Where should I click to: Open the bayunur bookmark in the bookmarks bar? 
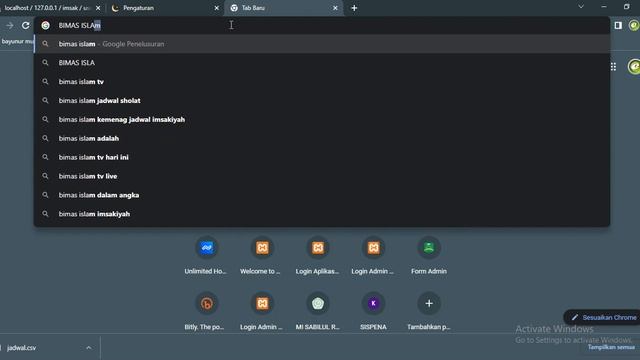coord(17,41)
